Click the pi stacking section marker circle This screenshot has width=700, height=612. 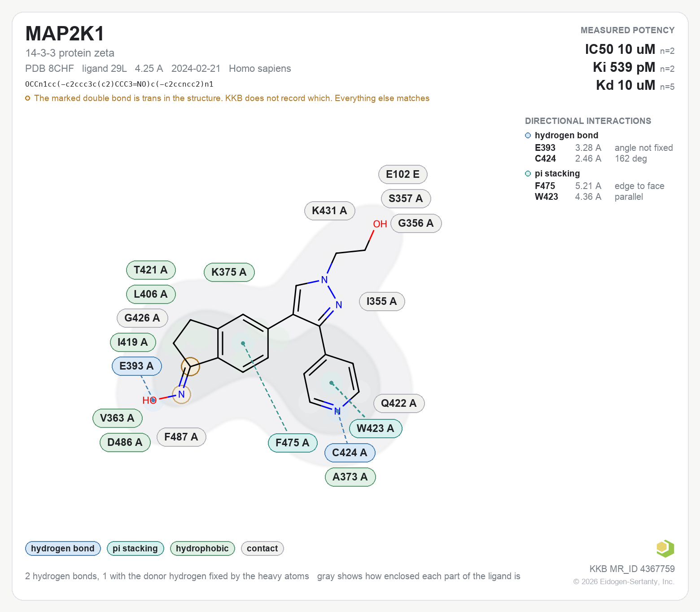tap(528, 173)
